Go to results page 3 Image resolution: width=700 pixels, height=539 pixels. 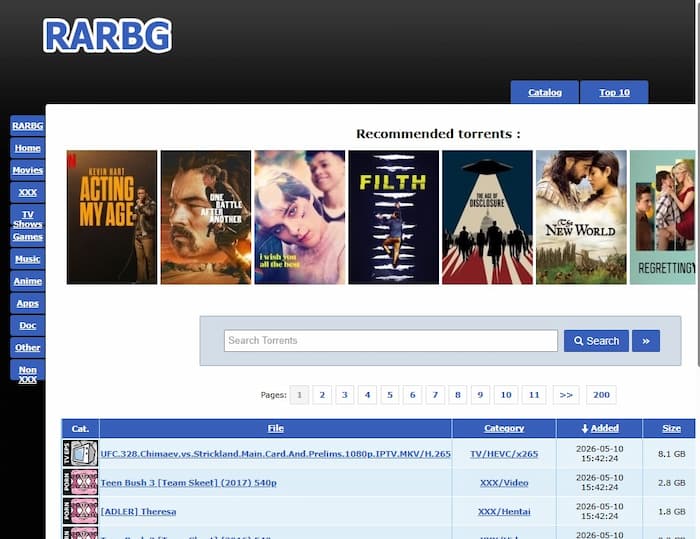(345, 395)
